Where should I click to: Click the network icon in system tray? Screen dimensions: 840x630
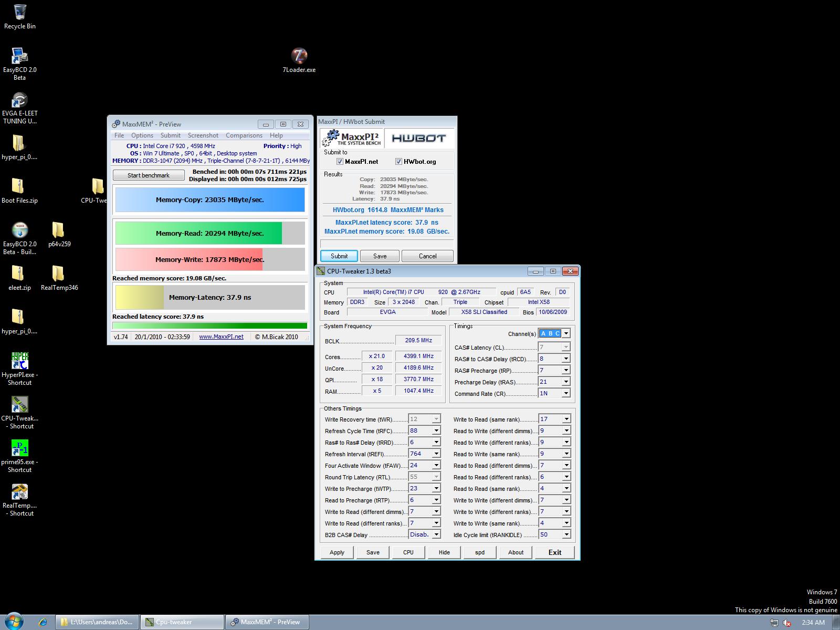774,623
